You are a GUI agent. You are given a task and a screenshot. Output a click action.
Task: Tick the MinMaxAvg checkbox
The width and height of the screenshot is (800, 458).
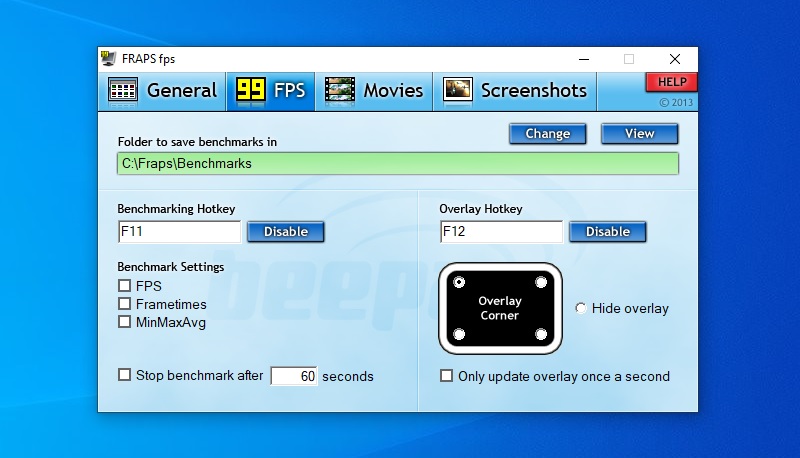124,322
